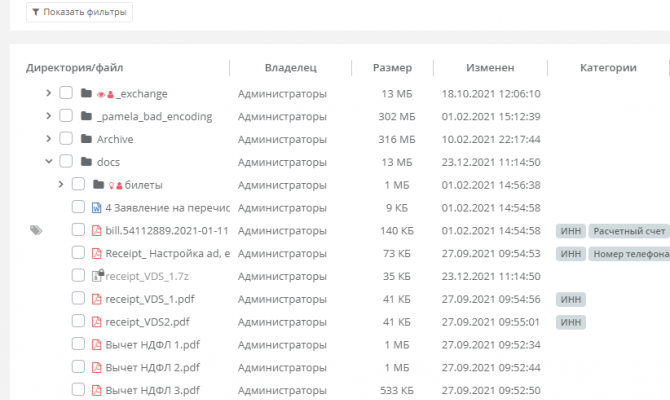
Task: Select the receipt_VDS2.pdf checkbox
Action: 79,322
